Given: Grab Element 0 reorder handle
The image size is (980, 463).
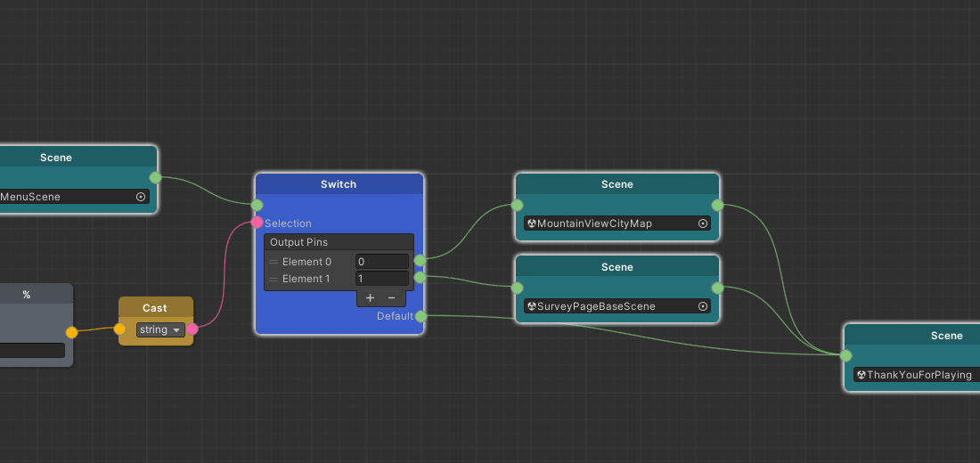Looking at the screenshot, I should [274, 262].
